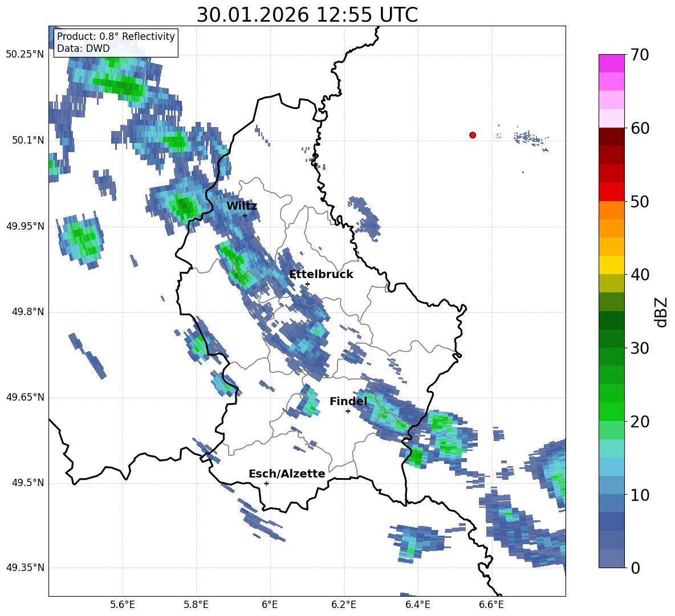The image size is (675, 616).
Task: Click colorbar tick label 20
Action: [639, 421]
